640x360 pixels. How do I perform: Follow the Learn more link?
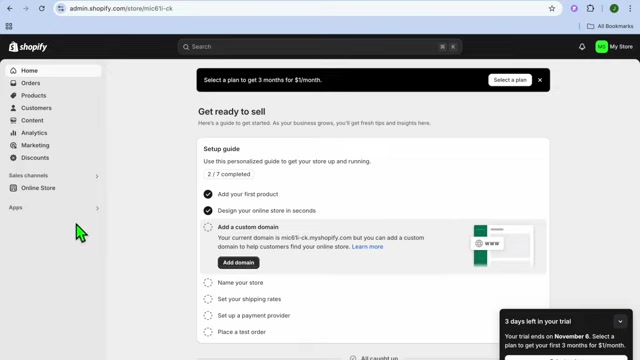[x=367, y=247]
